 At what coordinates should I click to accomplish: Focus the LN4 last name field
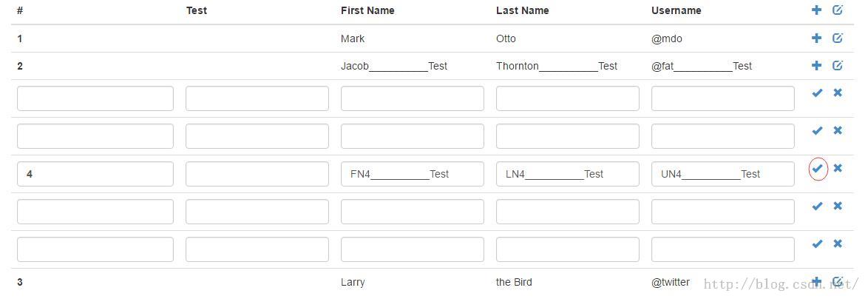pos(567,174)
